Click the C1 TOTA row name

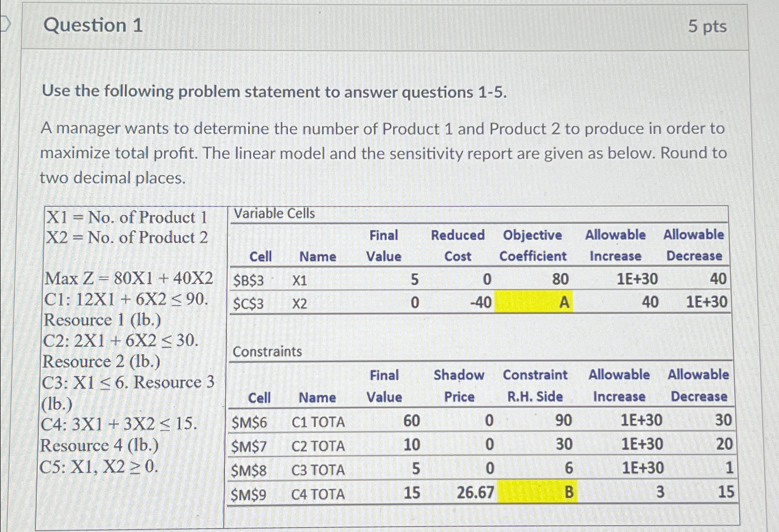pyautogui.click(x=318, y=422)
